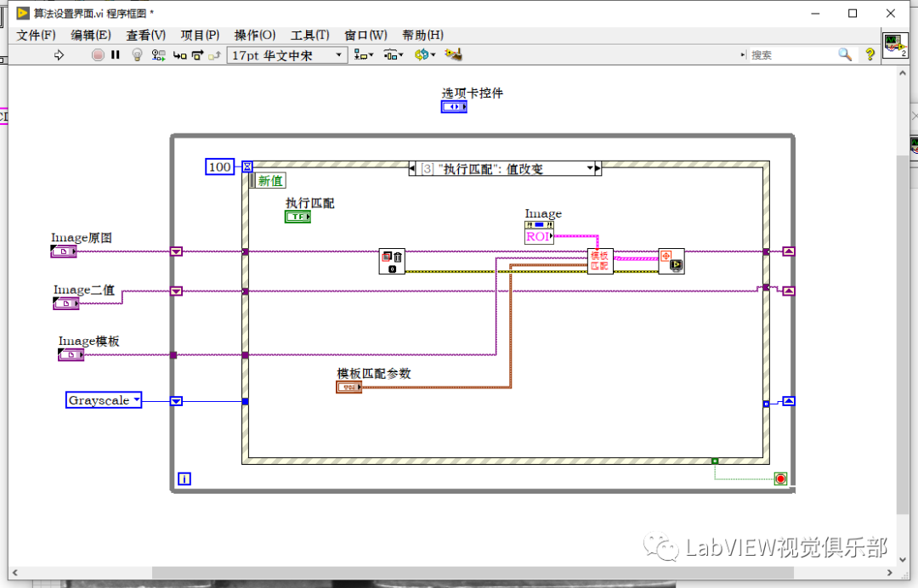Viewport: 918px width, 588px height.
Task: Click left shift register on Image原图 wire
Action: (176, 252)
